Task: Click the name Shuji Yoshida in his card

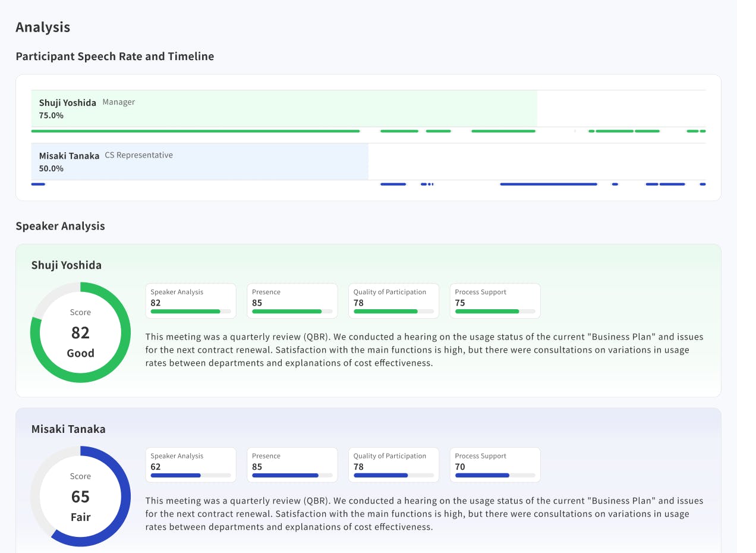Action: pos(67,265)
